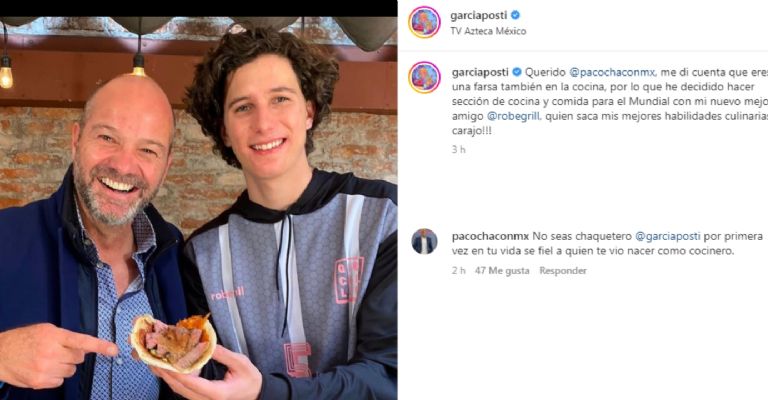Reply to comment using Responder
This screenshot has height=400, width=768.
(563, 271)
